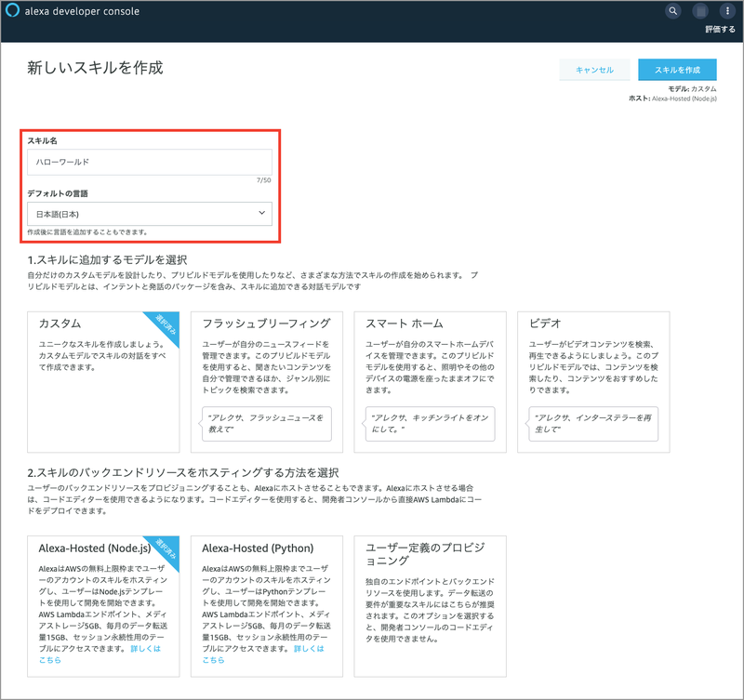Click the フラッシュニュース example utterance bubble
The width and height of the screenshot is (744, 700).
pyautogui.click(x=267, y=424)
